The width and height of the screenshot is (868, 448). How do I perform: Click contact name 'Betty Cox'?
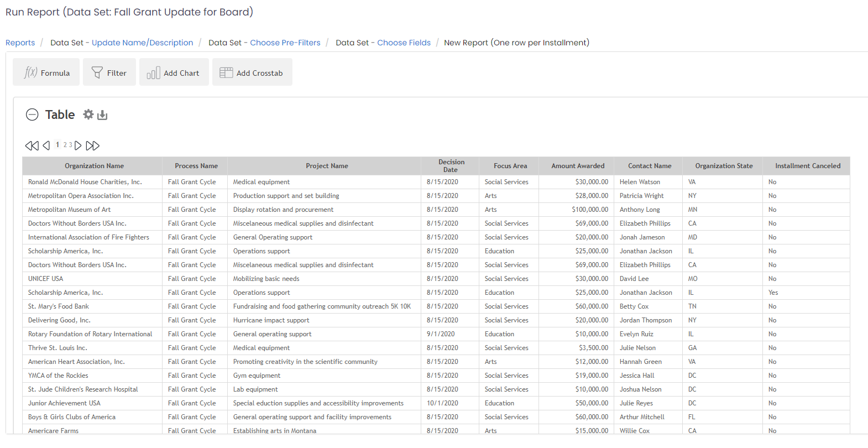click(648, 306)
